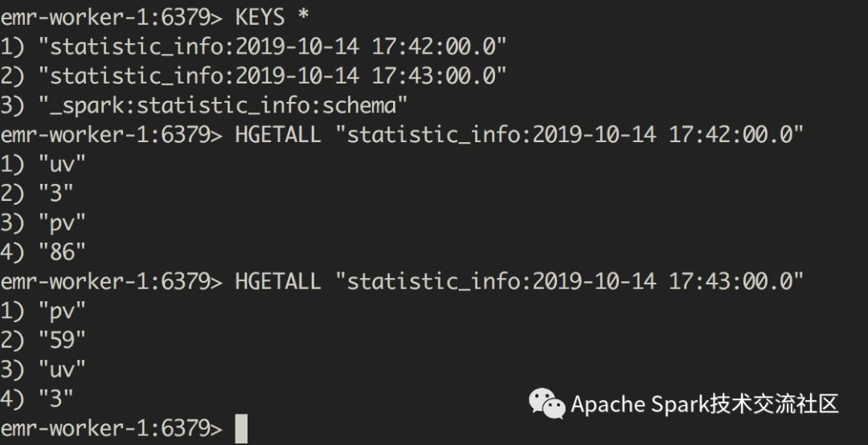
Task: Click the first "uv" field name
Action: [x=62, y=165]
